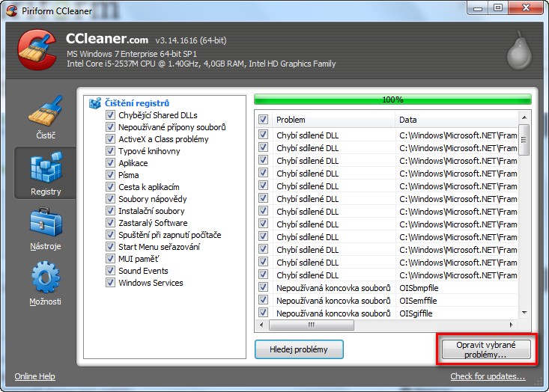This screenshot has height=392, width=549.
Task: Click the CCleaner logo in header
Action: pyautogui.click(x=37, y=49)
